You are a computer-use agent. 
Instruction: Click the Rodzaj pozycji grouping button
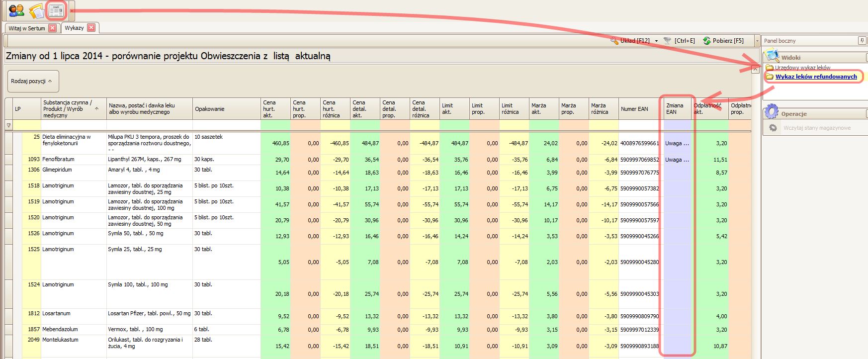(x=33, y=81)
